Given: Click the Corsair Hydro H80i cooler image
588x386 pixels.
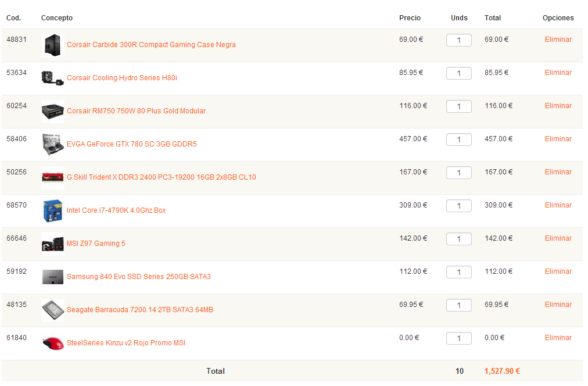Looking at the screenshot, I should (x=53, y=78).
